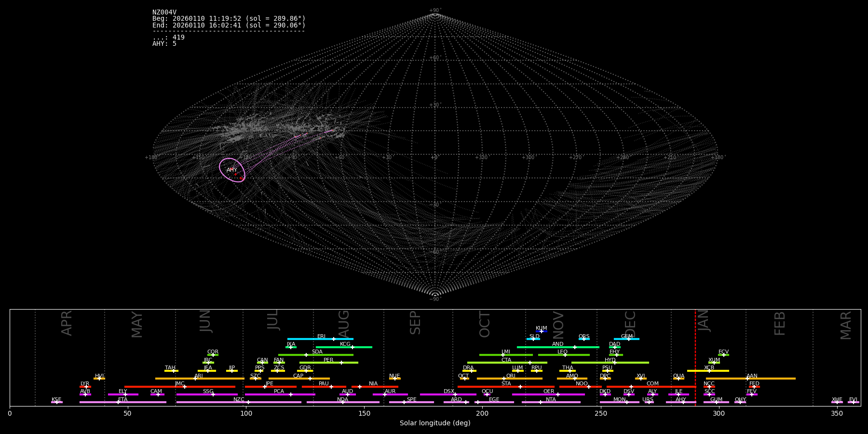Click the GUM shower label
868x434 pixels.
[x=717, y=400]
